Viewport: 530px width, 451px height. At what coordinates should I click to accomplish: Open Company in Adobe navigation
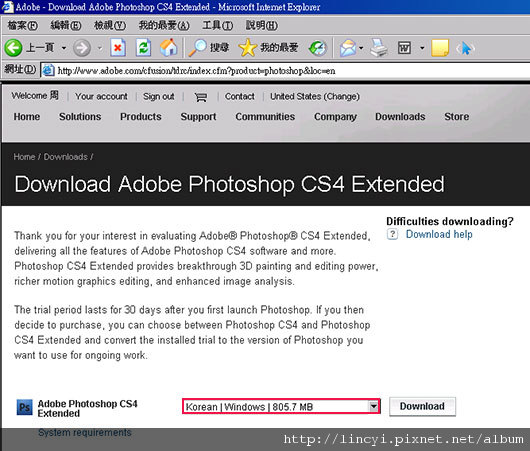click(x=335, y=117)
